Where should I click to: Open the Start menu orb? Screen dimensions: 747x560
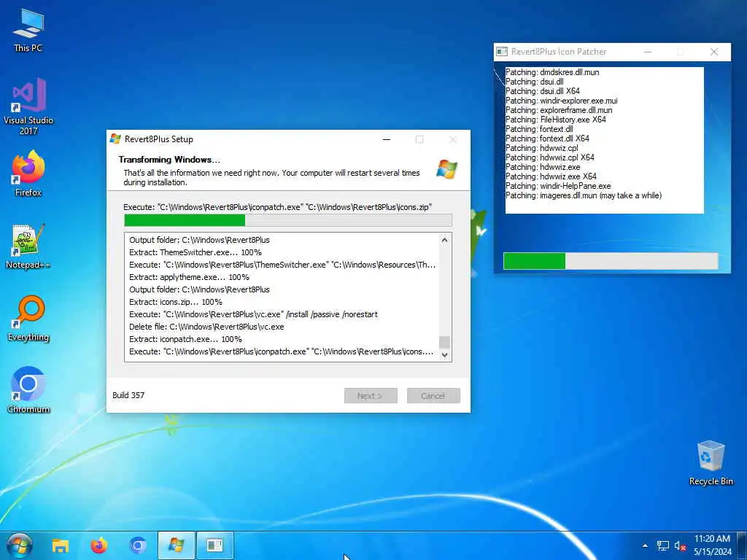[20, 545]
